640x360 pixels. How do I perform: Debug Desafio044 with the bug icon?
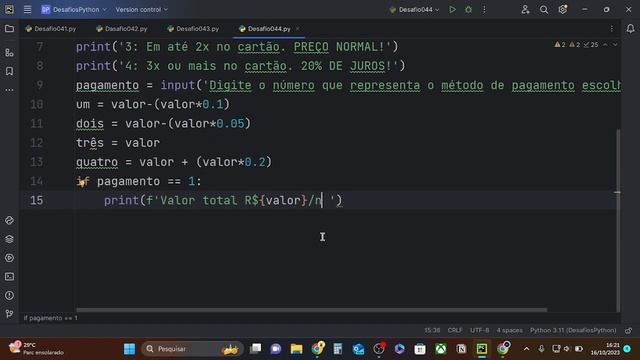tap(469, 9)
